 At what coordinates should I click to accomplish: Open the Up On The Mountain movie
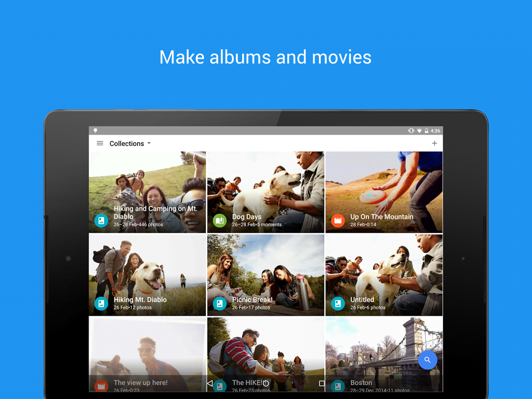pyautogui.click(x=384, y=192)
